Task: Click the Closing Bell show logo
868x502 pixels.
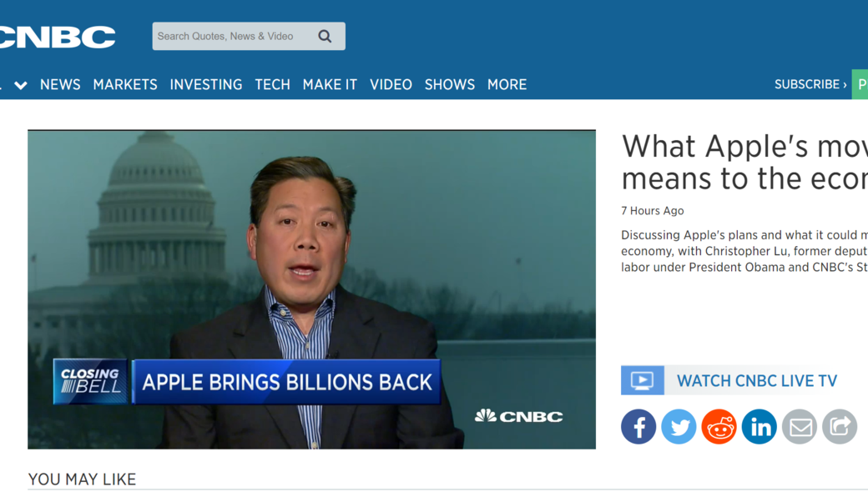Action: click(89, 382)
